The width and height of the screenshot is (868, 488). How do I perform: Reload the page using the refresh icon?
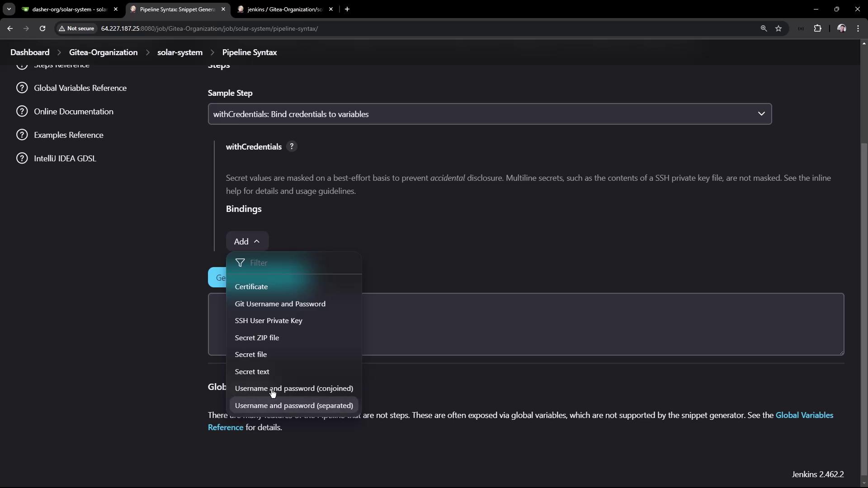[x=42, y=28]
